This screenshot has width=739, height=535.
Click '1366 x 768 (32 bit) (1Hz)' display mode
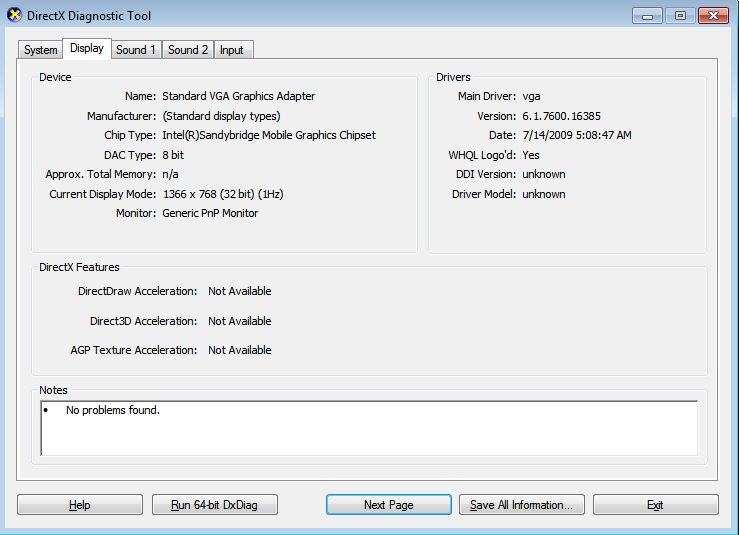coord(223,194)
